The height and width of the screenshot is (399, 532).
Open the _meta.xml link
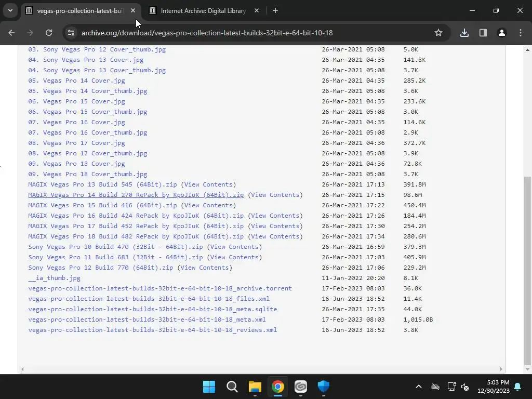click(x=147, y=320)
